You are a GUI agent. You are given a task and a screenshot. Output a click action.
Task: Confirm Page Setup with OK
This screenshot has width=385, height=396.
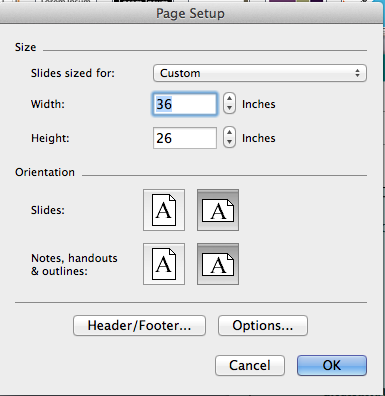click(332, 365)
